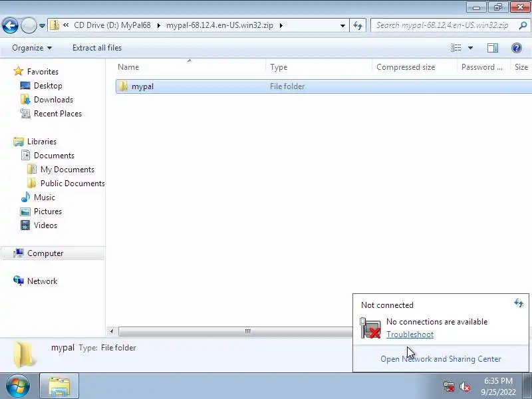The height and width of the screenshot is (399, 532).
Task: Click the mypal folder icon in list
Action: coord(123,86)
